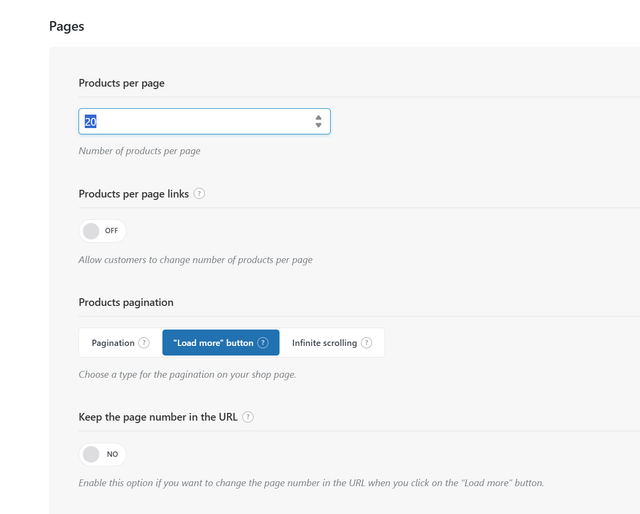Select "Load more" button pagination option
Viewport: 640px width, 514px height.
pos(221,343)
